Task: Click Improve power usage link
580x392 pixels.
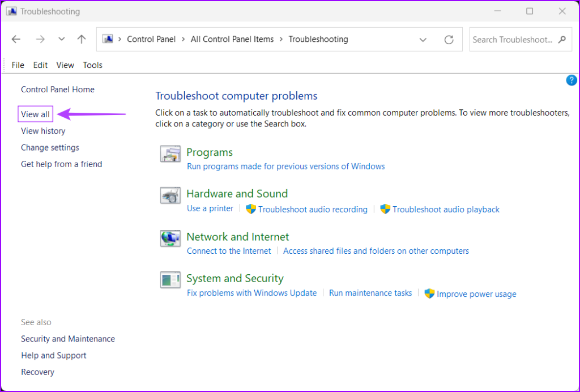Action: [x=476, y=294]
